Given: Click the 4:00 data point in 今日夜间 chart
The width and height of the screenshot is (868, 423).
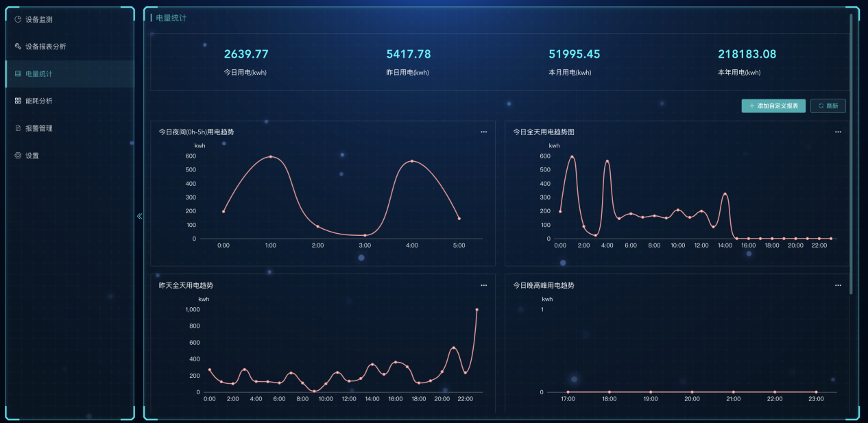Looking at the screenshot, I should (412, 161).
